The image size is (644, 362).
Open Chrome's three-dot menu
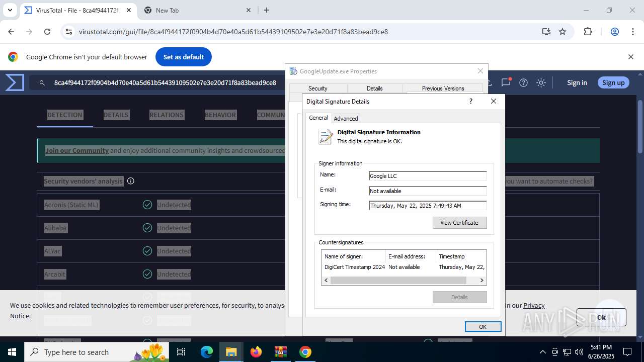click(632, 32)
